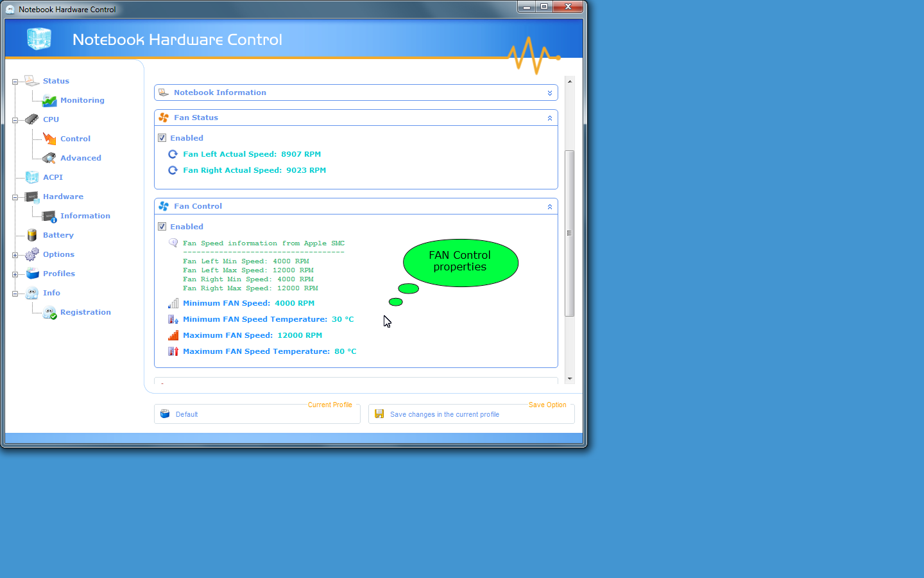Uncheck Enabled under Fan Status

click(162, 138)
